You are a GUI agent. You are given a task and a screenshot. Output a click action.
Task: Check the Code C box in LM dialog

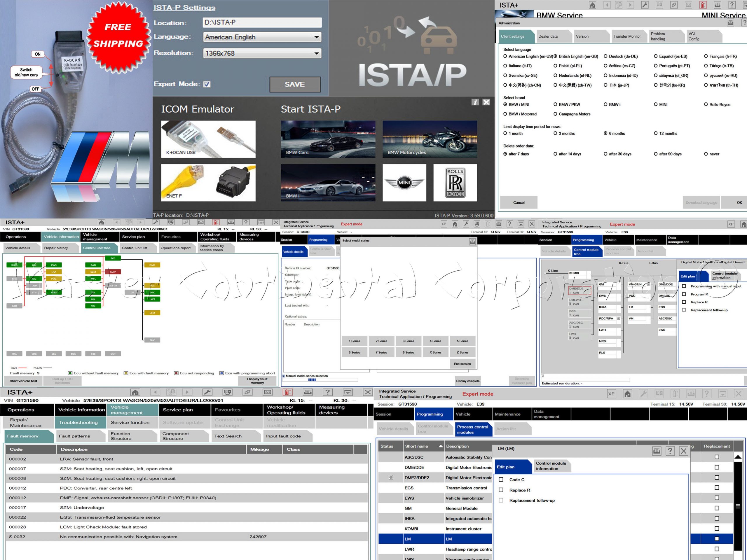tap(501, 479)
